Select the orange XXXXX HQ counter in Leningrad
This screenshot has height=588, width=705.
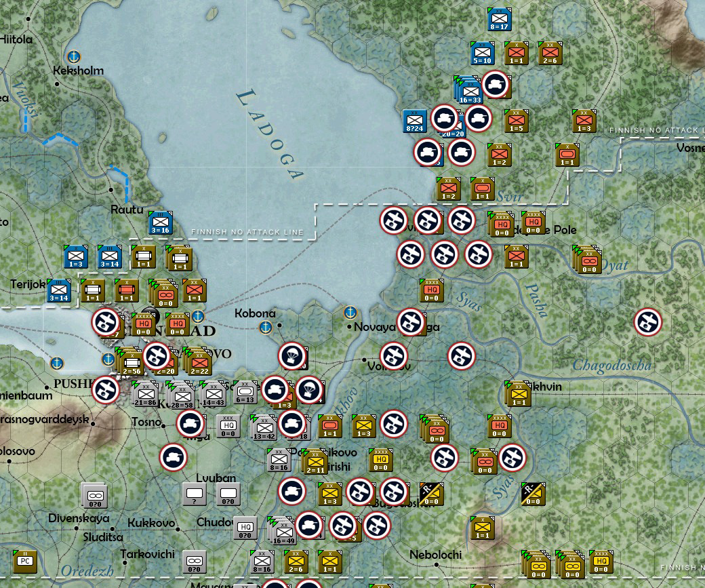(144, 325)
